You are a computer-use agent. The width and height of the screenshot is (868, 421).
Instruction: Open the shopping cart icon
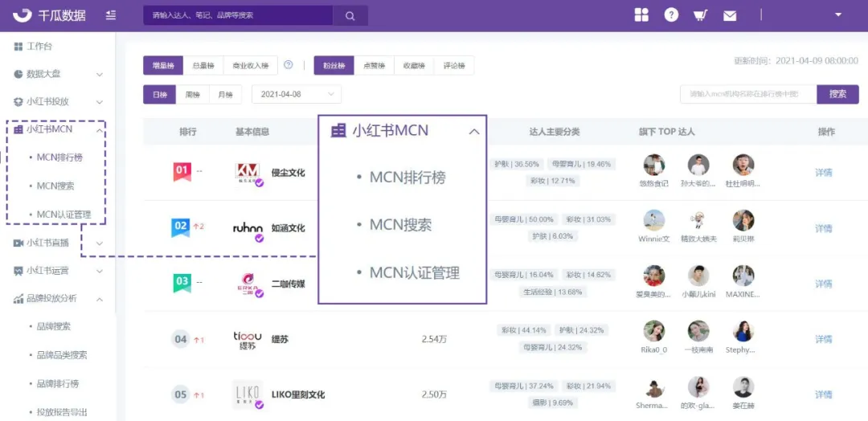click(701, 15)
